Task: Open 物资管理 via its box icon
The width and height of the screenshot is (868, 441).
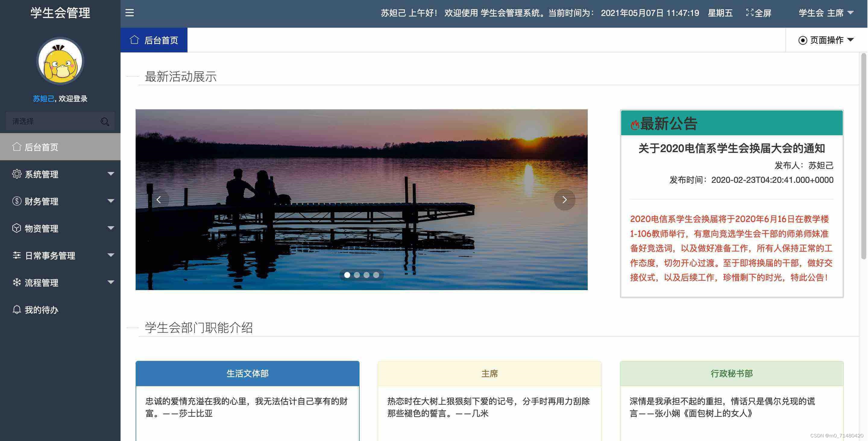Action: pos(17,228)
